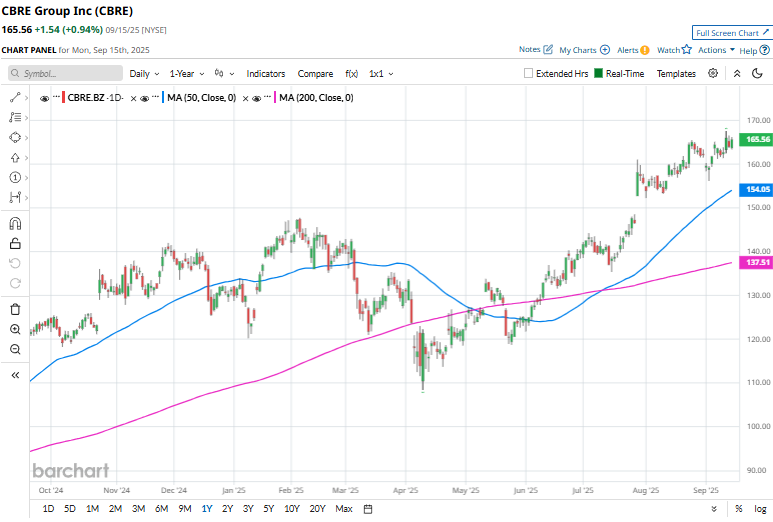Collapse the left drawing toolbar
The image size is (773, 522).
15,375
